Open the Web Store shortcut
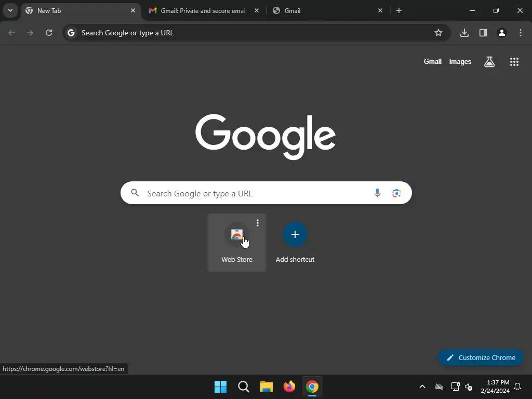 tap(237, 243)
